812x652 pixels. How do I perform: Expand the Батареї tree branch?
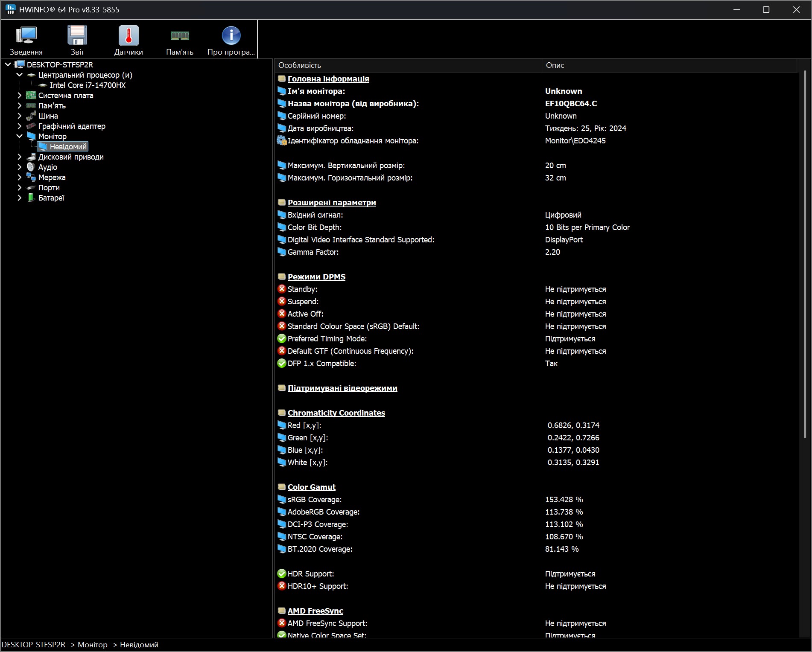click(20, 198)
